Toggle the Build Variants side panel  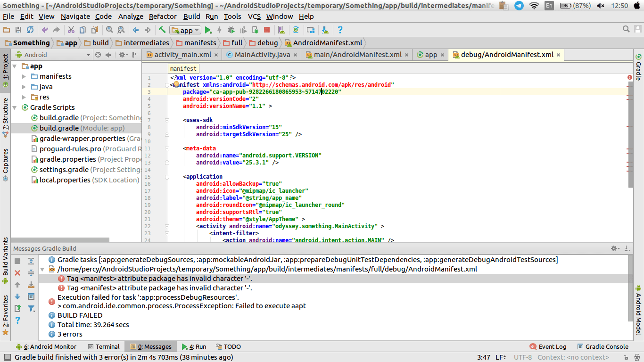[x=5, y=261]
